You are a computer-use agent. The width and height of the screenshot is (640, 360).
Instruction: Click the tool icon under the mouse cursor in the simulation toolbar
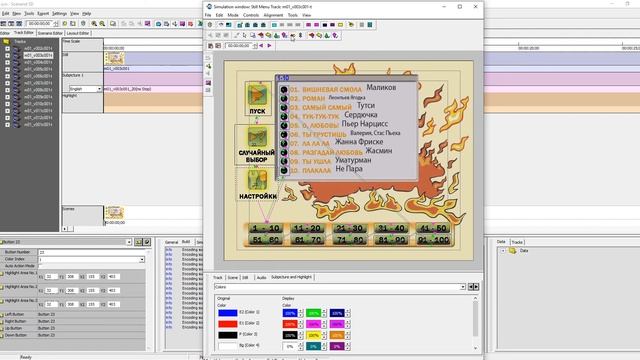[x=293, y=36]
